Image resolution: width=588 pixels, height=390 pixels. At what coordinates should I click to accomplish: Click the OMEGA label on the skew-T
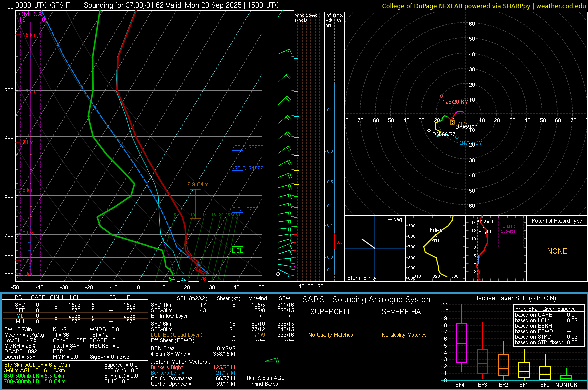30,14
